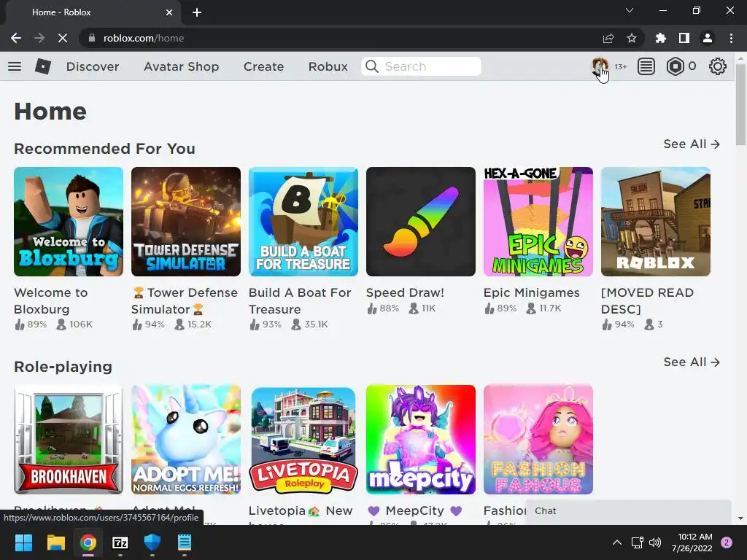Image resolution: width=747 pixels, height=560 pixels.
Task: Open the [MOVED READ DESC] western thumbnail
Action: (656, 222)
